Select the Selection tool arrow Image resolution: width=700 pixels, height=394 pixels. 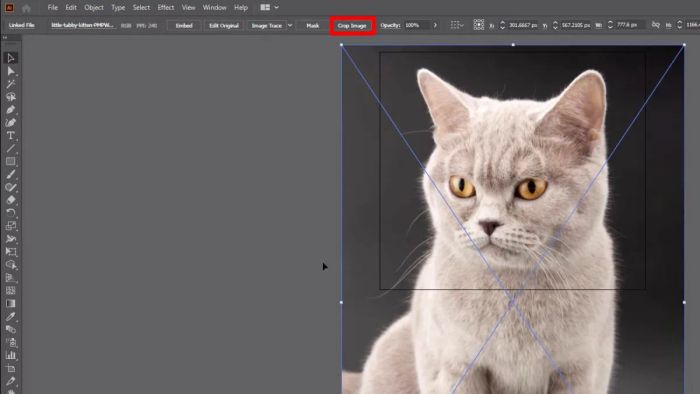[11, 58]
